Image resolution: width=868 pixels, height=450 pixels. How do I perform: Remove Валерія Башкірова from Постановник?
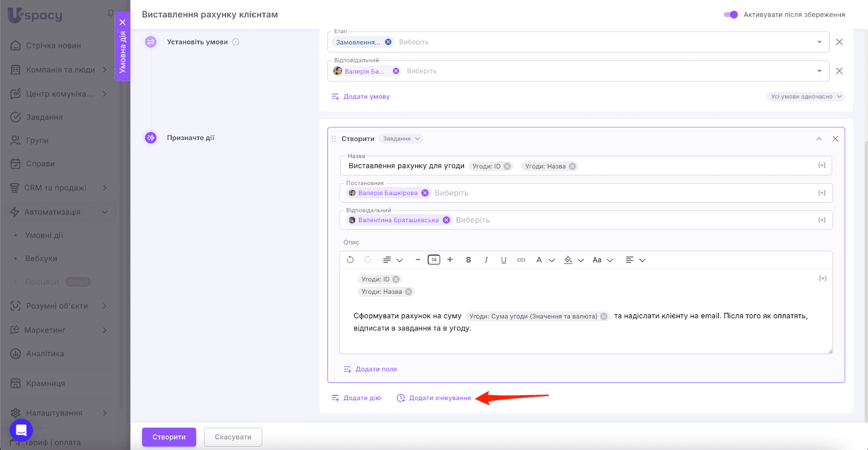click(425, 193)
